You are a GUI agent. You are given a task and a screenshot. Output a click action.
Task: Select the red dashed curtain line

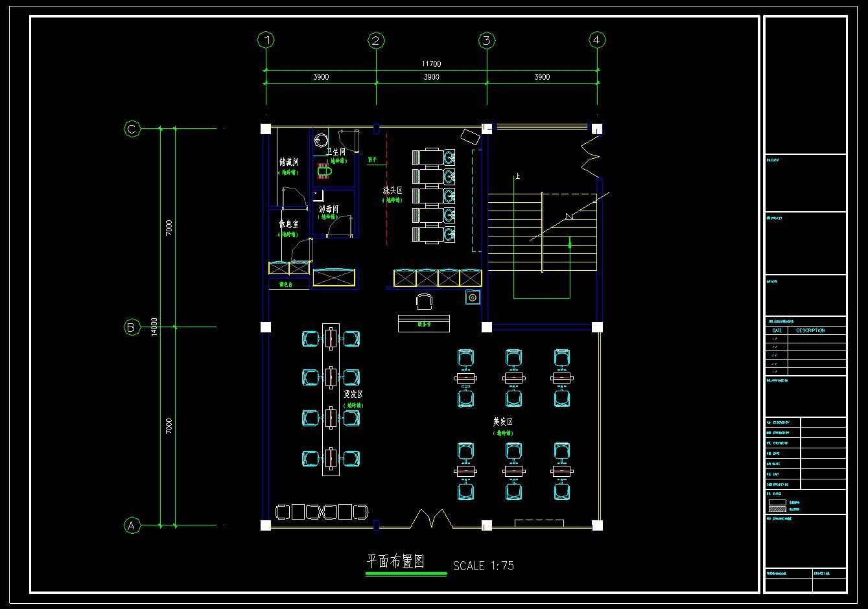(x=386, y=189)
